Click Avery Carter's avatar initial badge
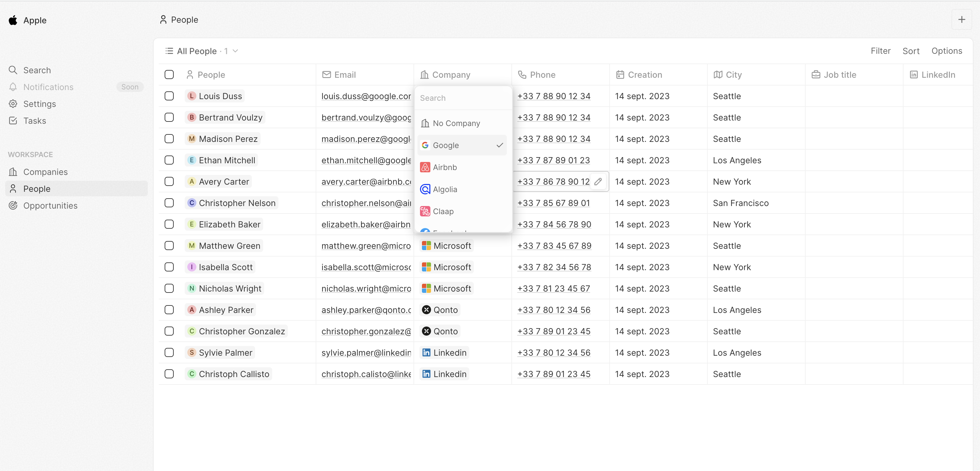Screen dimensions: 980x471 tap(192, 181)
